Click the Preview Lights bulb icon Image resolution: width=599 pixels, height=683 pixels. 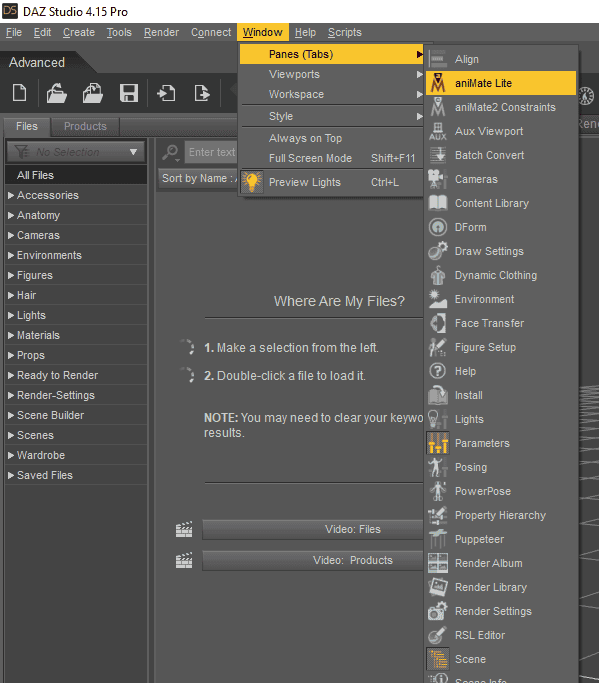[252, 182]
